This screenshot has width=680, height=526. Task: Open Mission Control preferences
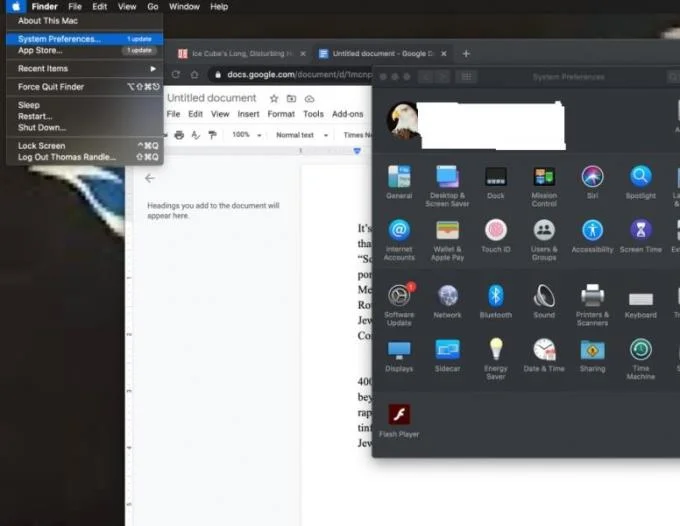tap(544, 186)
